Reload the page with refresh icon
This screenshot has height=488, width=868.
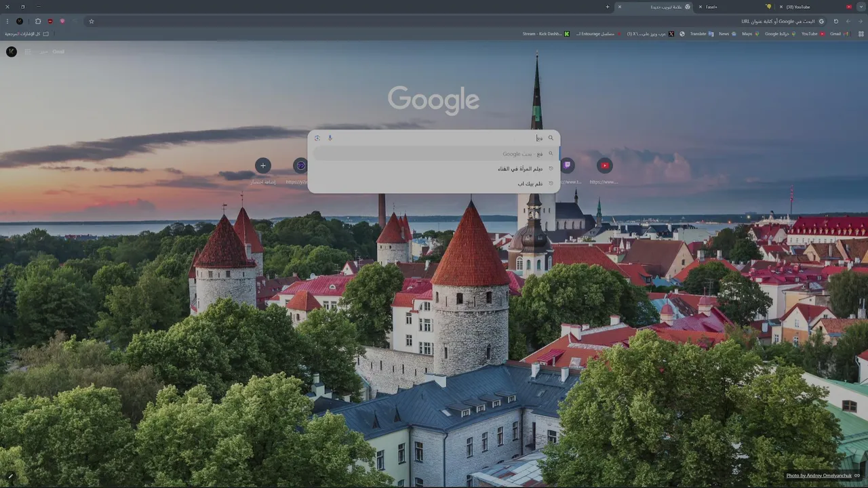pyautogui.click(x=835, y=21)
